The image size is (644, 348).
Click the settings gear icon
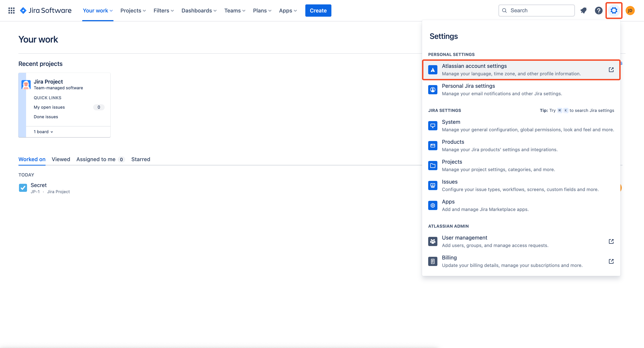pyautogui.click(x=614, y=11)
